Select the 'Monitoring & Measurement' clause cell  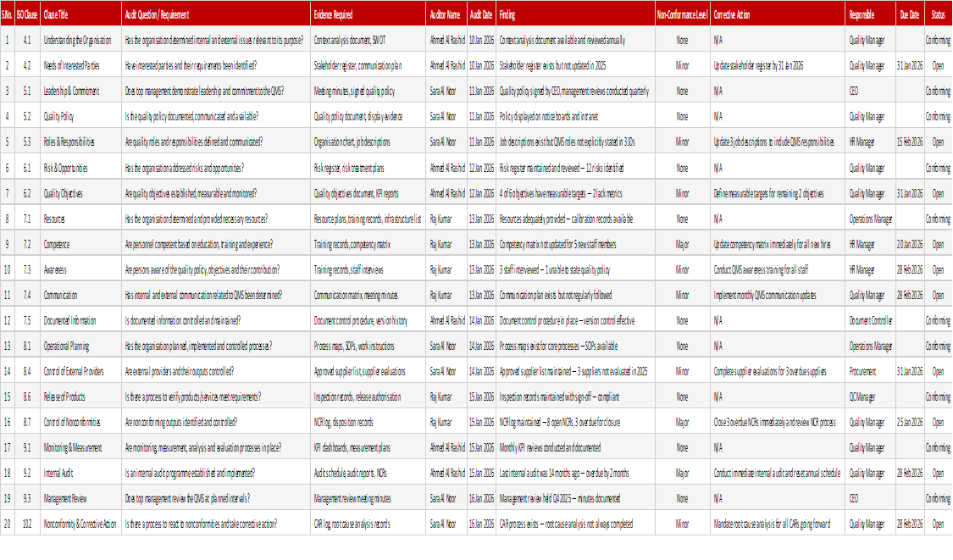pyautogui.click(x=80, y=447)
